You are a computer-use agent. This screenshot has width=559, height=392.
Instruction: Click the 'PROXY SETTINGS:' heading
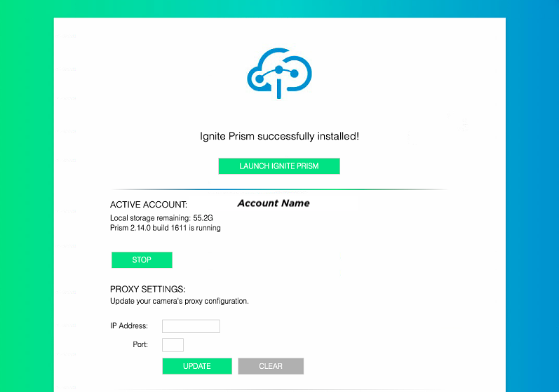coord(148,289)
